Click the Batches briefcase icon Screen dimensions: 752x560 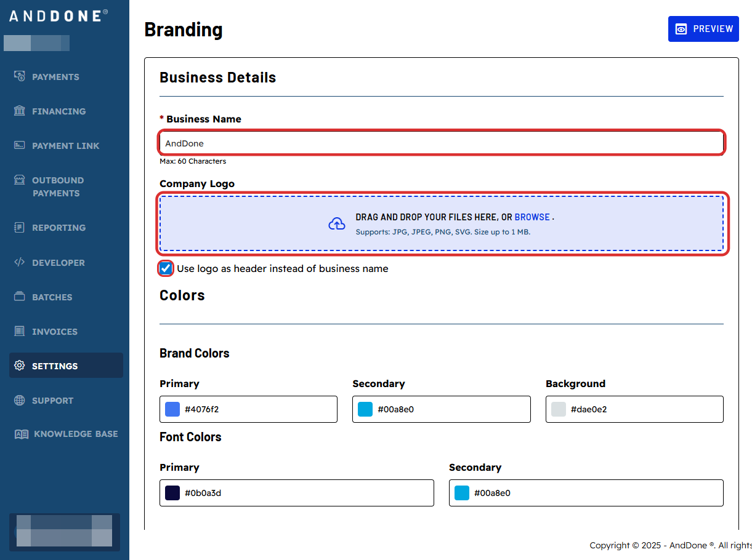(19, 297)
